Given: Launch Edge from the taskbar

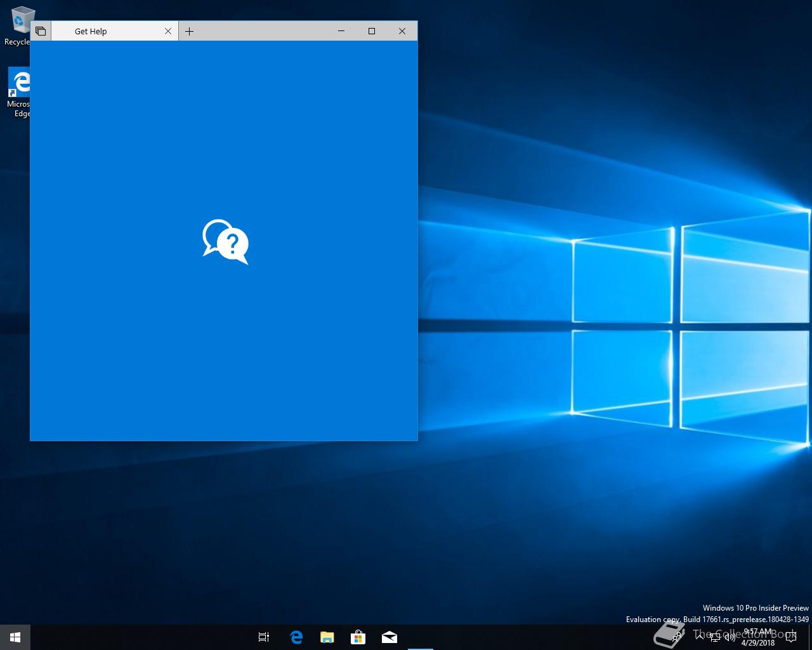Looking at the screenshot, I should coord(296,637).
